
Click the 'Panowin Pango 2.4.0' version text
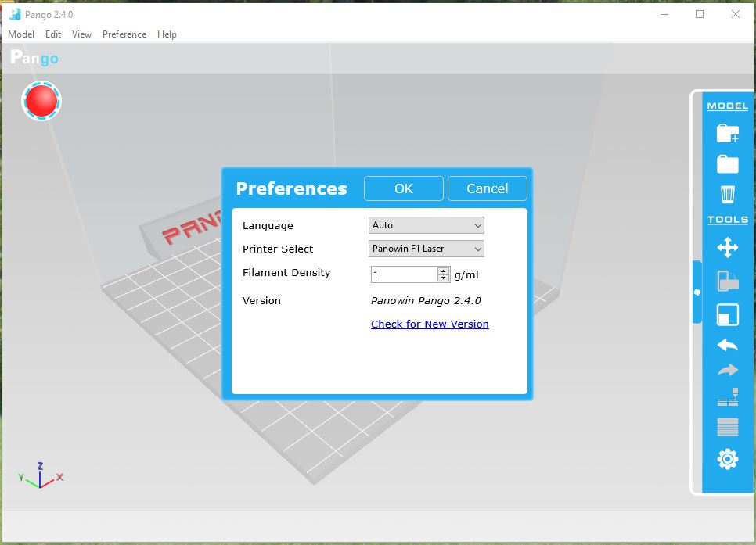click(x=426, y=301)
